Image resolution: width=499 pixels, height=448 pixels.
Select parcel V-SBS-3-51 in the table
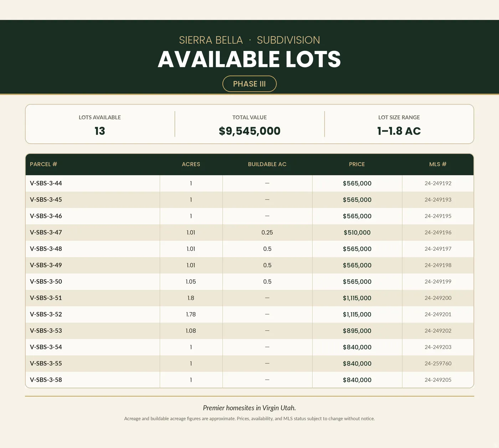coord(46,298)
